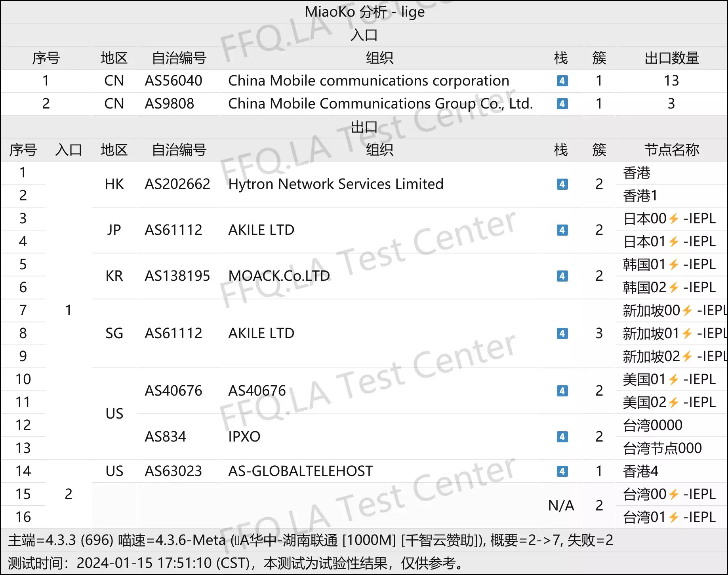Screen dimensions: 728x575
Task: Click the 入口 section title row
Action: point(364,35)
